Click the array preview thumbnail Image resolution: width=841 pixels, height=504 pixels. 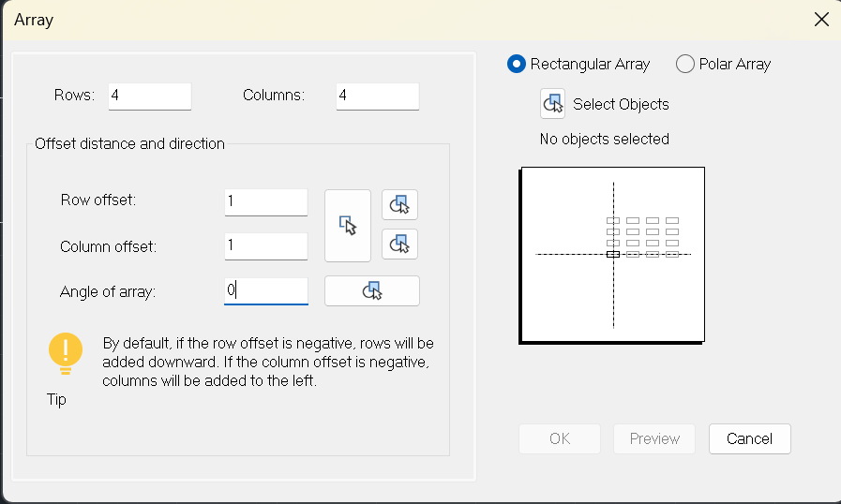point(612,255)
